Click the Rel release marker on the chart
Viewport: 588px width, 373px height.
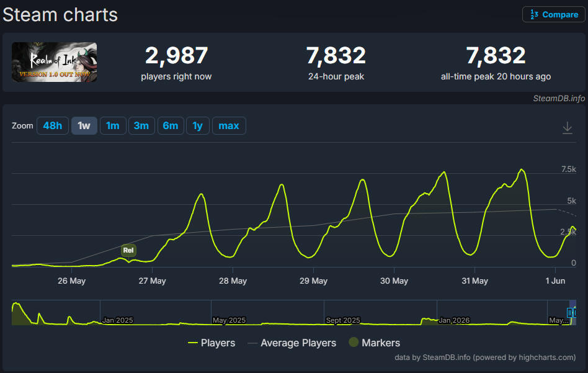click(x=128, y=250)
